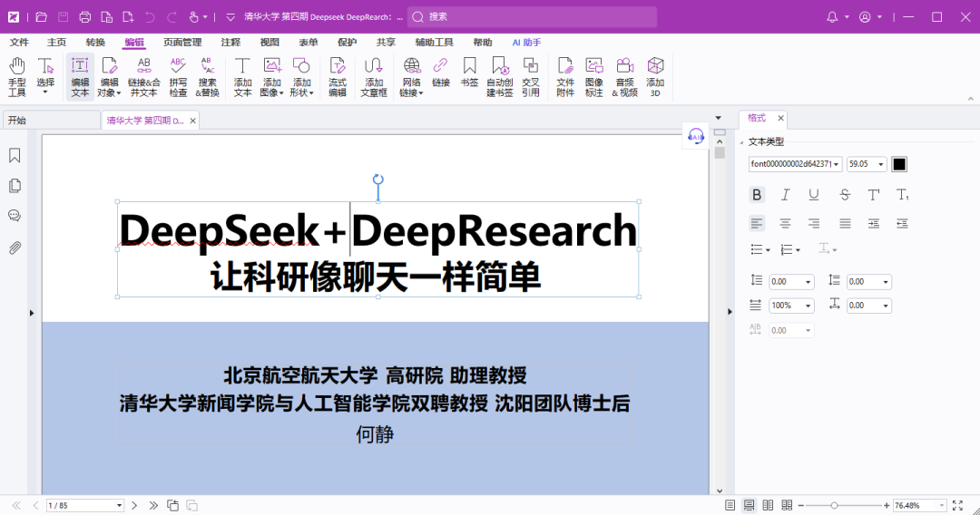Image resolution: width=980 pixels, height=515 pixels.
Task: Set text alignment to center
Action: tap(785, 223)
